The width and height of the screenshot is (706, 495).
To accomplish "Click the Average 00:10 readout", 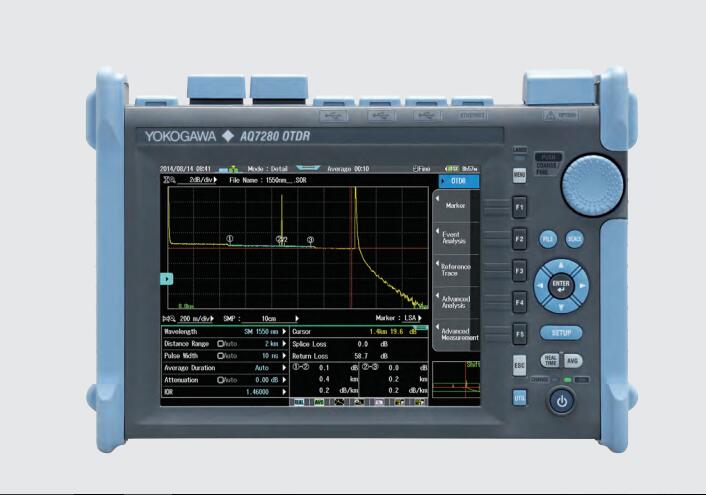I will point(348,169).
